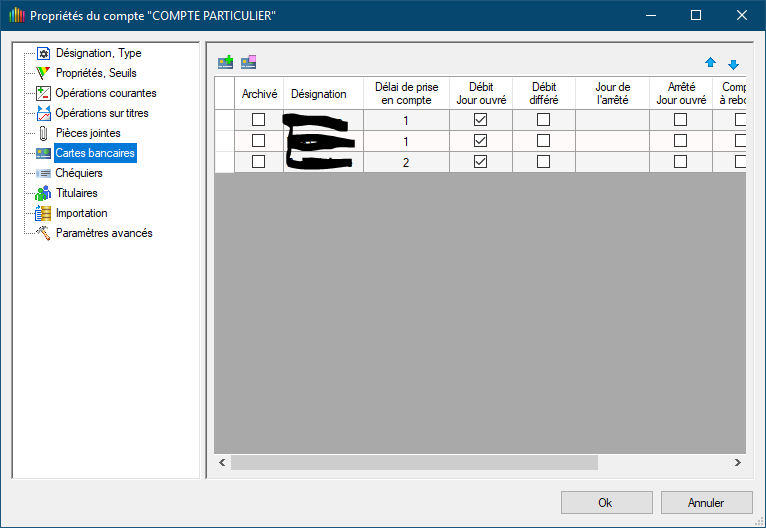The image size is (766, 528).
Task: Click the scroll right arrow
Action: click(738, 463)
